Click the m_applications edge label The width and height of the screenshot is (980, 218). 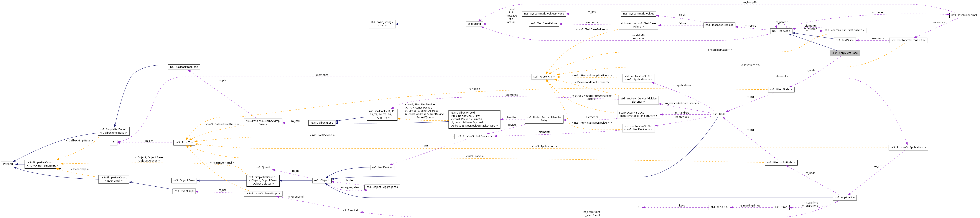click(x=682, y=85)
